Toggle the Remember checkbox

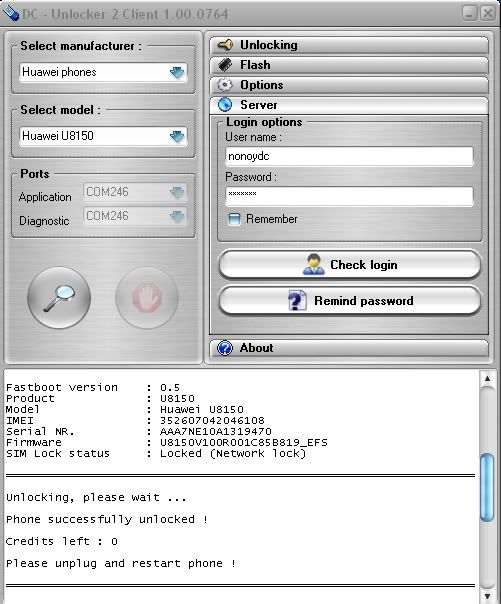click(234, 219)
